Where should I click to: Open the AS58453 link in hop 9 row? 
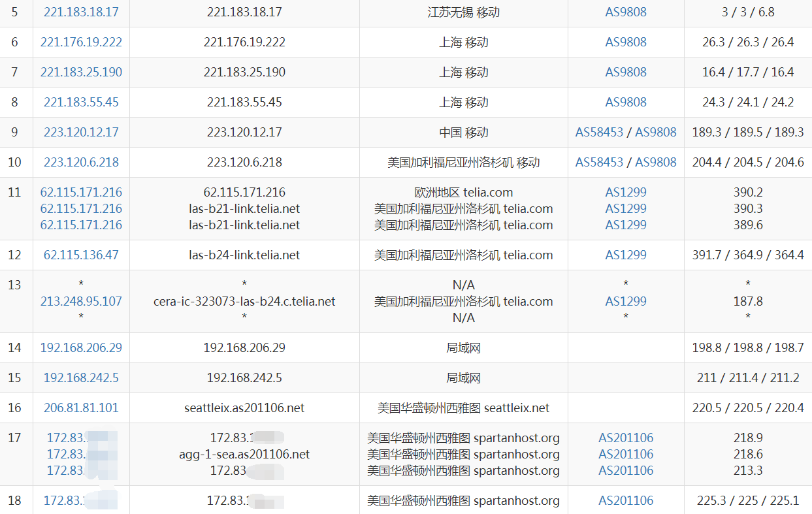tap(599, 133)
